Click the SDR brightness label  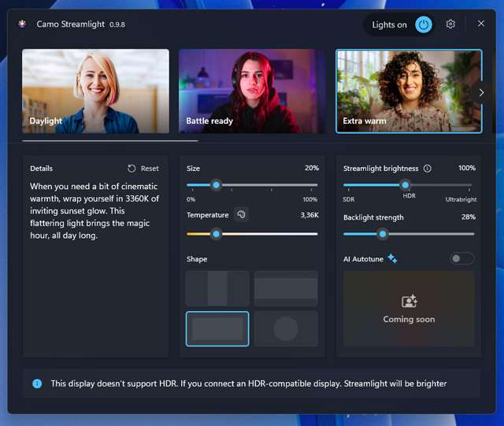pyautogui.click(x=348, y=199)
